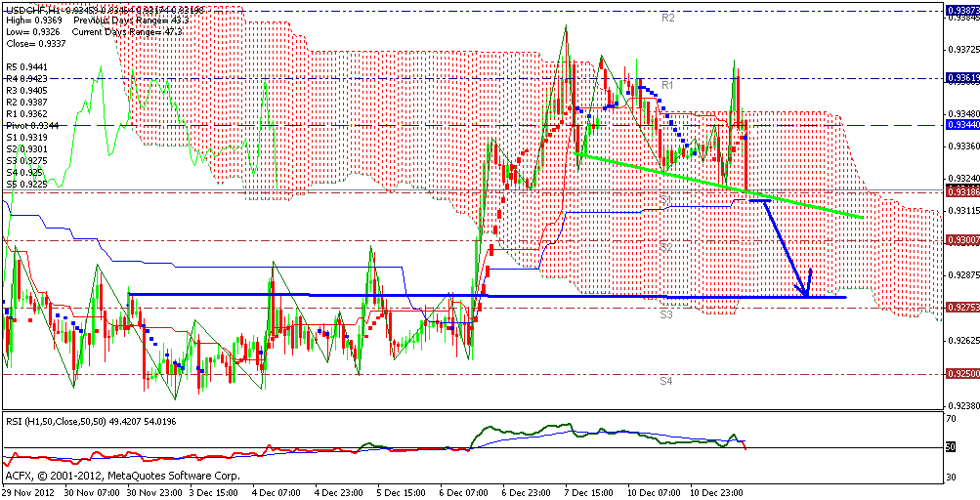The image size is (980, 500).
Task: Click the 0.93873 price tag at top
Action: pyautogui.click(x=960, y=10)
